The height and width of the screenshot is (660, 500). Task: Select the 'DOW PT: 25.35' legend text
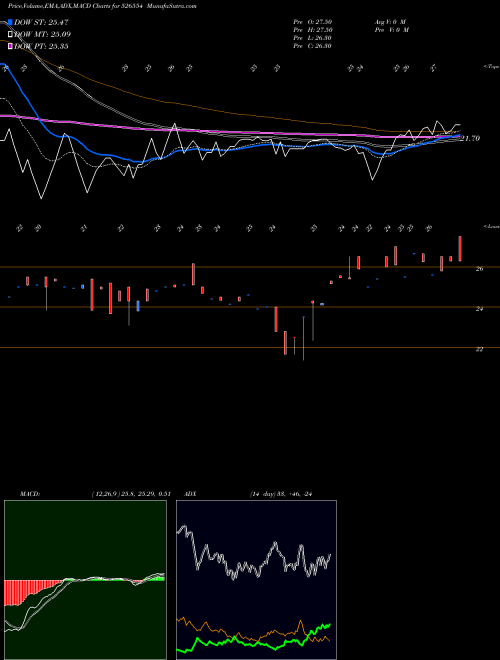[x=41, y=47]
